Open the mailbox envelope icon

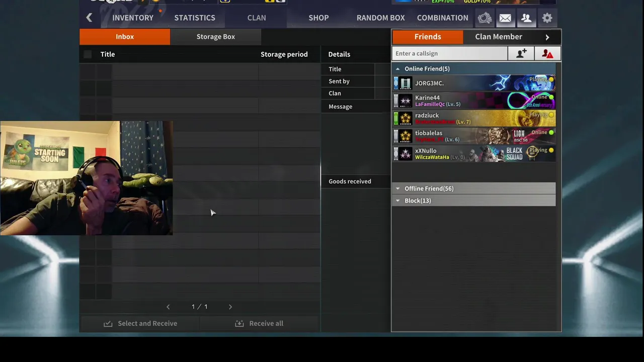coord(505,18)
